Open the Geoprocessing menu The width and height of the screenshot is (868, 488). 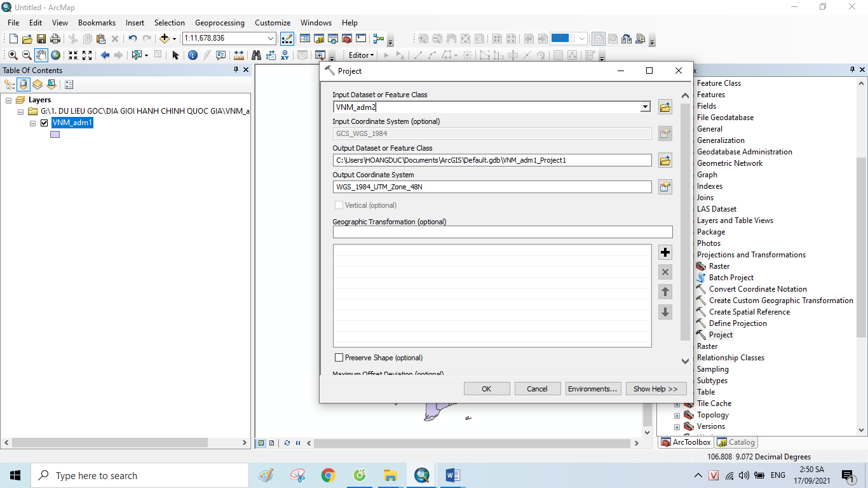219,22
